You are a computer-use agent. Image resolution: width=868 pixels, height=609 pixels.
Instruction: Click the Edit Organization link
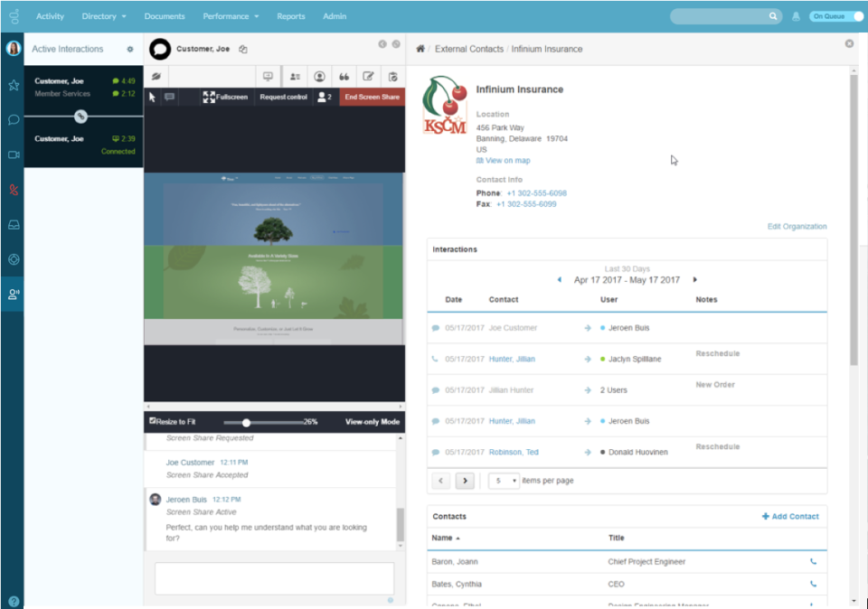click(x=797, y=226)
